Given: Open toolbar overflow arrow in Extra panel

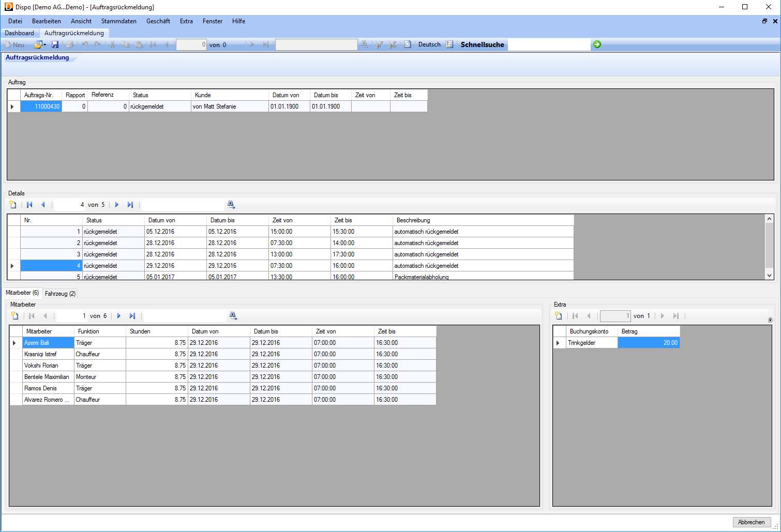Looking at the screenshot, I should pyautogui.click(x=770, y=320).
